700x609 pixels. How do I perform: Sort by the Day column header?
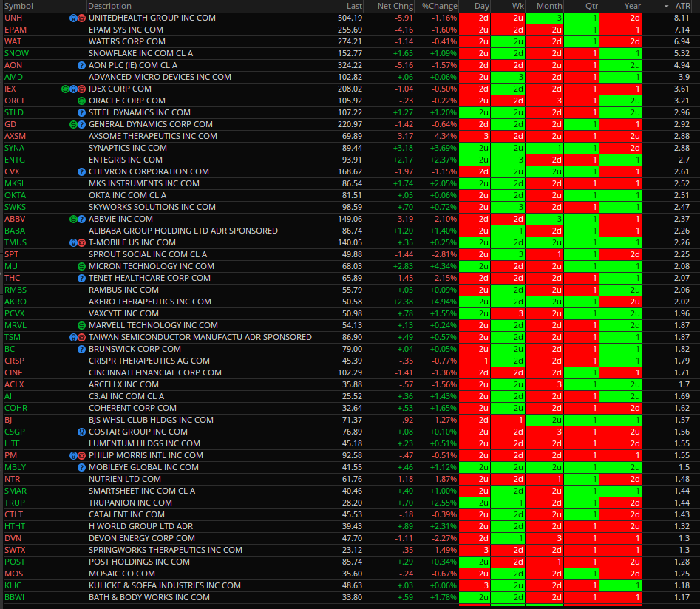475,6
